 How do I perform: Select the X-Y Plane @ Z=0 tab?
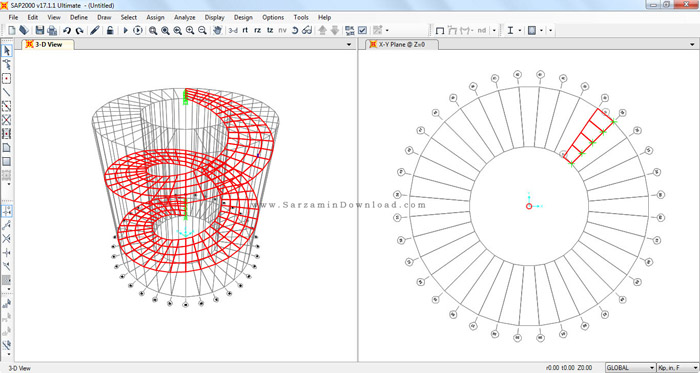402,45
